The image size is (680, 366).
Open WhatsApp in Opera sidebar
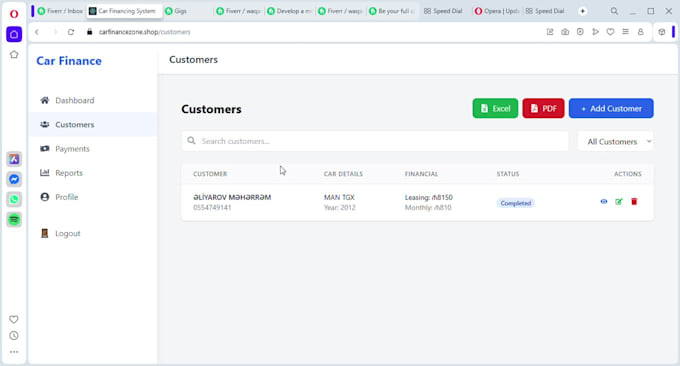[x=14, y=199]
